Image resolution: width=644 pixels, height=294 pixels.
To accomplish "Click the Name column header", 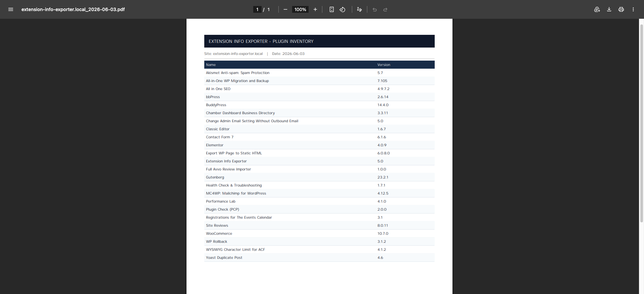I will [x=211, y=65].
